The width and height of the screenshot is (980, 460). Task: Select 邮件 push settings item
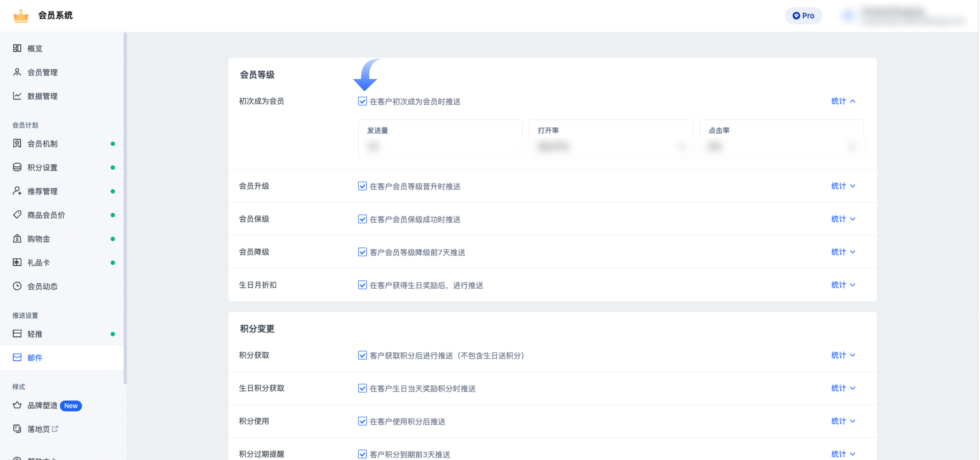pos(62,358)
